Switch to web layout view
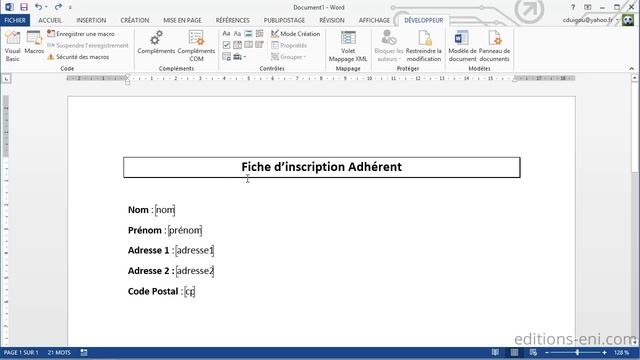This screenshot has width=640, height=360. pos(533,352)
